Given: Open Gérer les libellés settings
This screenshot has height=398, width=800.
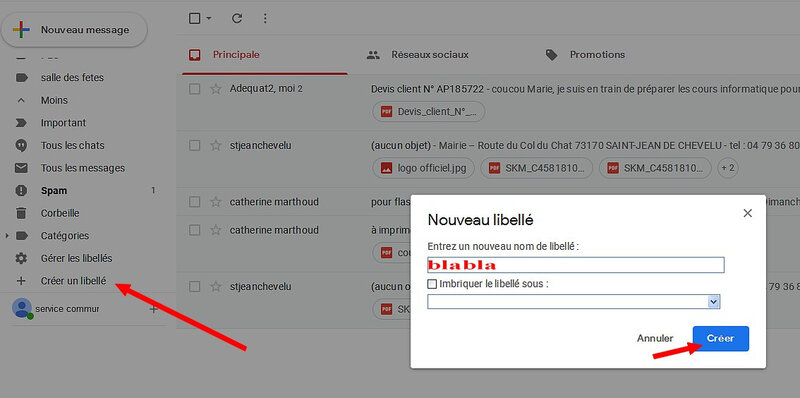Looking at the screenshot, I should (x=77, y=258).
